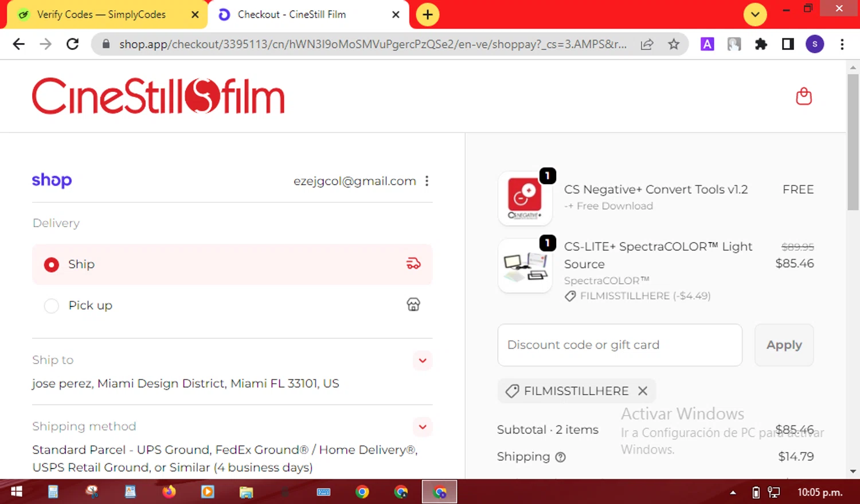860x504 pixels.
Task: Show hidden system tray icons
Action: coord(733,493)
